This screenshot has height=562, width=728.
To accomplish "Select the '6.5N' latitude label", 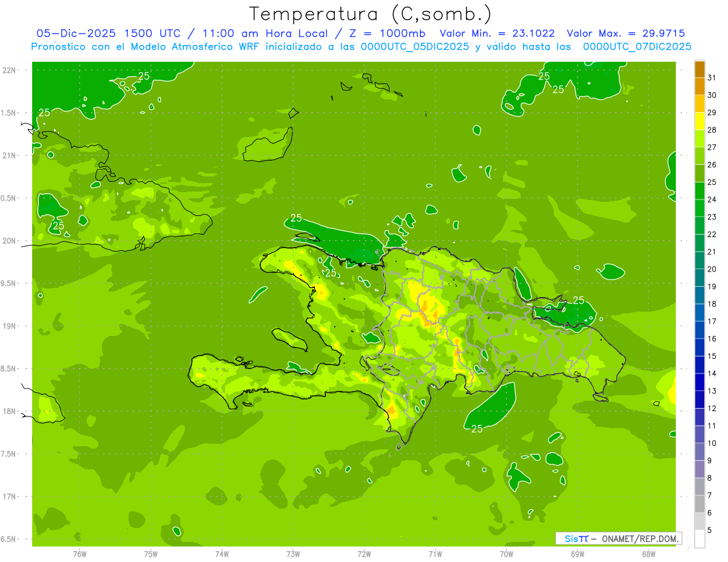I will [9, 539].
